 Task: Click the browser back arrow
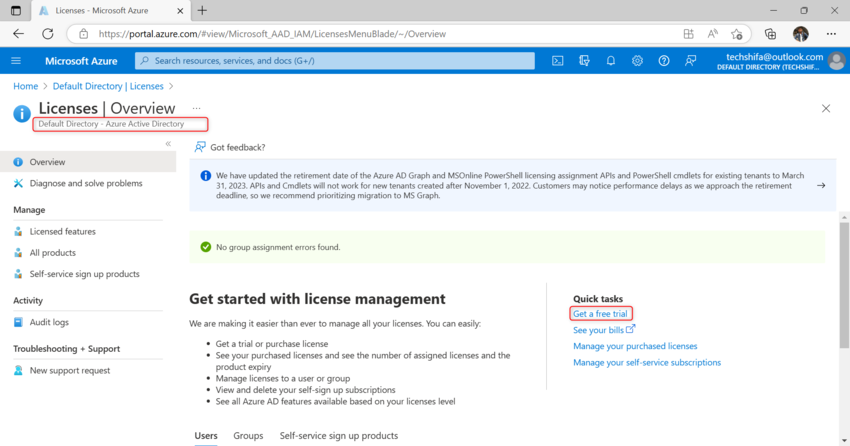[x=18, y=34]
